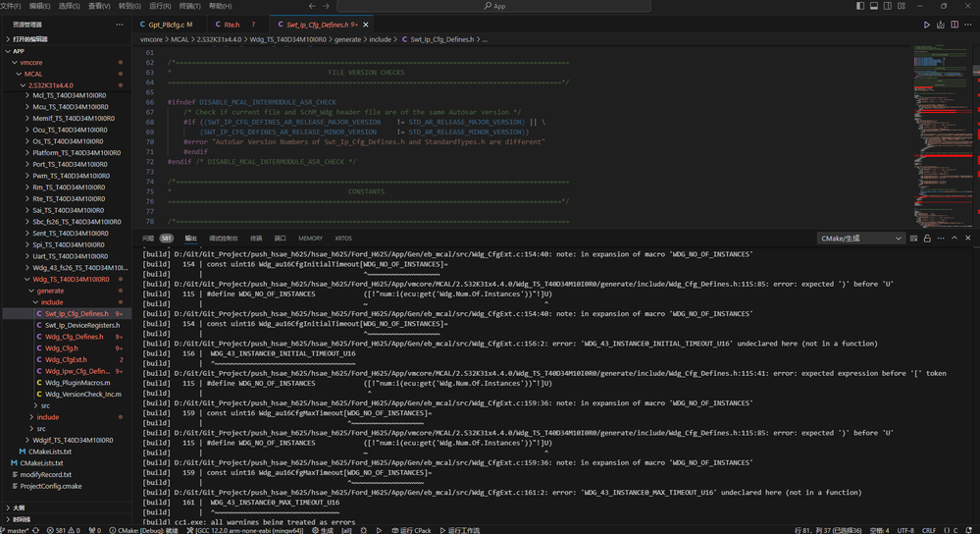
Task: Close the output panel
Action: coord(968,239)
